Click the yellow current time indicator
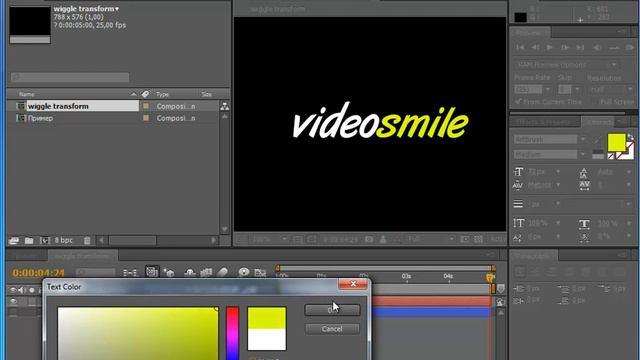This screenshot has width=640, height=360. 490,278
